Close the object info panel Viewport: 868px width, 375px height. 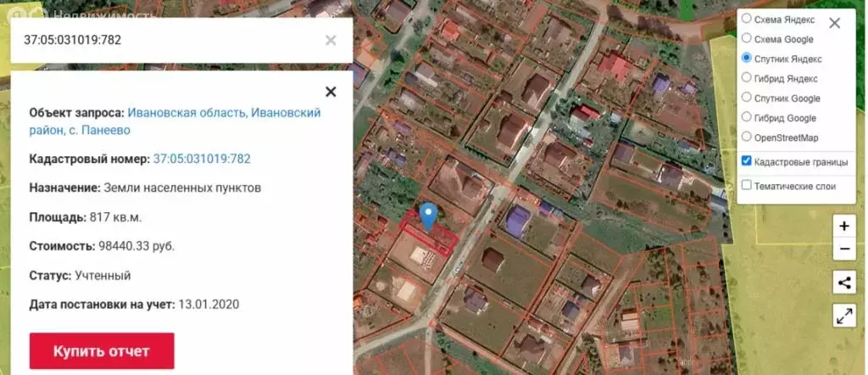pos(331,92)
